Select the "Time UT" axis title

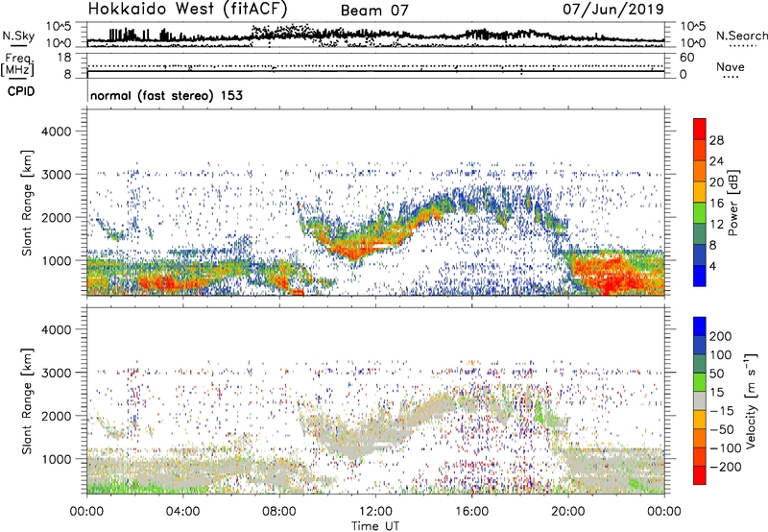[375, 526]
